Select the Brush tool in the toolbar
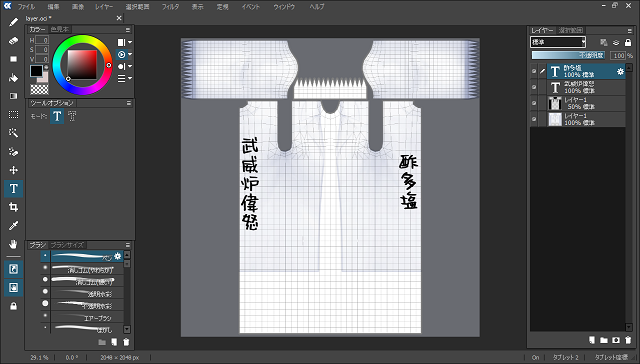Screen dimensions: 640x364 click(x=13, y=22)
